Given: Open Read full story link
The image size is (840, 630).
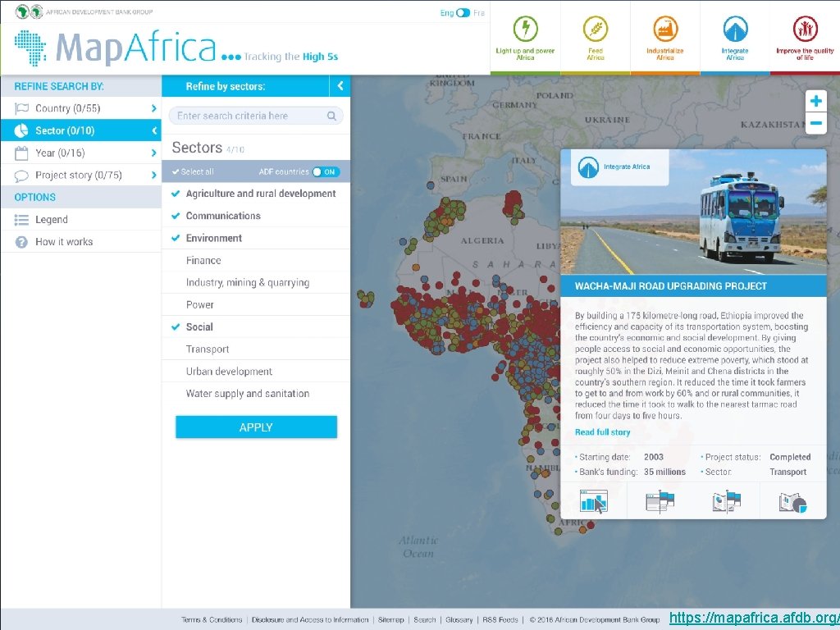Looking at the screenshot, I should [x=602, y=432].
